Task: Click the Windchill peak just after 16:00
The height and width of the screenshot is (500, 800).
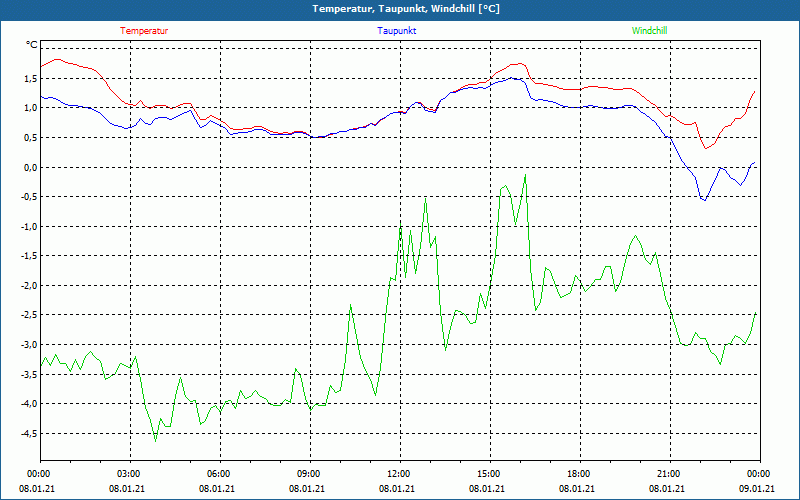Action: [x=525, y=175]
